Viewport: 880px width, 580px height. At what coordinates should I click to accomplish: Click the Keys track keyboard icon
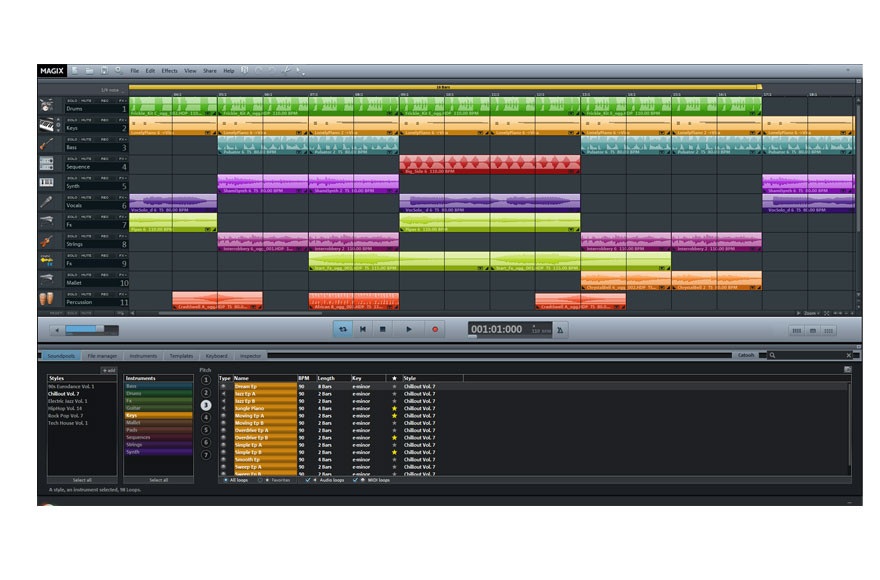coord(47,125)
